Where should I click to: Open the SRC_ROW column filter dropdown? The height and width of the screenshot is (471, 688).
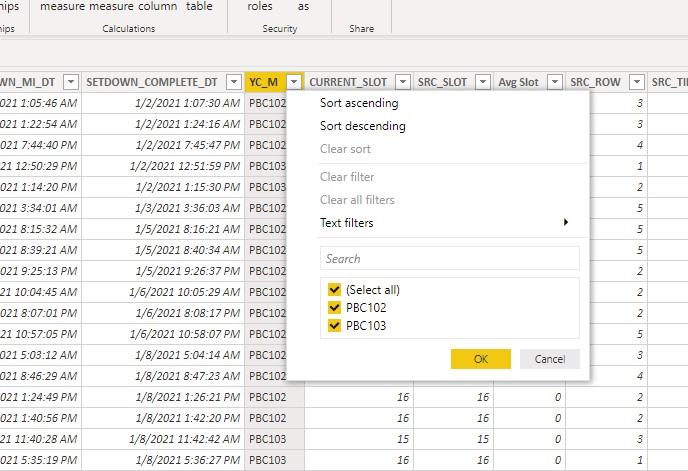pos(637,82)
